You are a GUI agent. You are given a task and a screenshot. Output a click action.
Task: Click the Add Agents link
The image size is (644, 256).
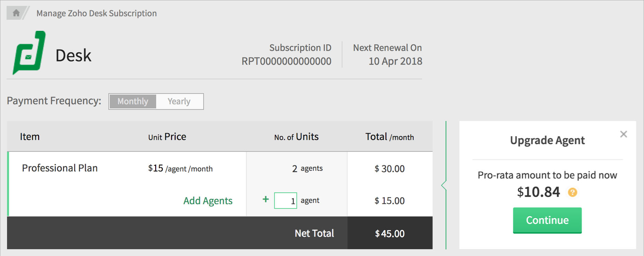[208, 201]
